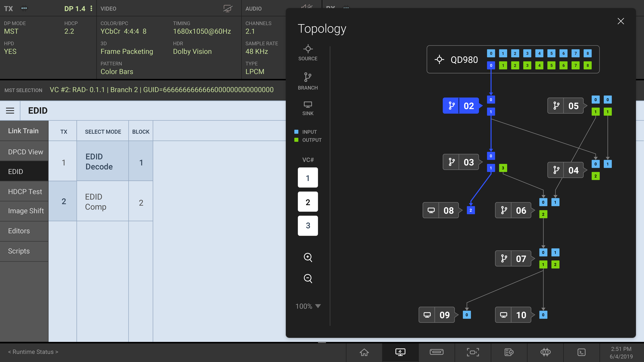This screenshot has height=362, width=644.
Task: Open the Scripts tab
Action: click(x=24, y=251)
